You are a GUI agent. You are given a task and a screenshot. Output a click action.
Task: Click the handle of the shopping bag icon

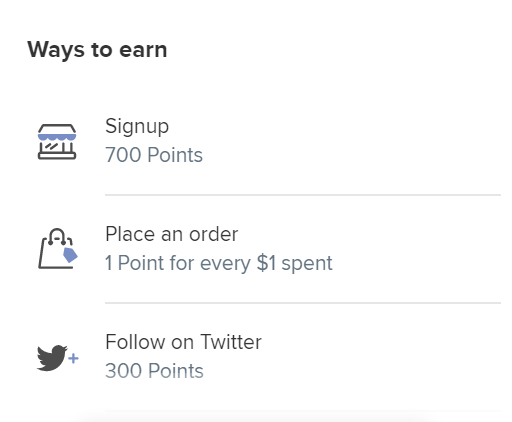tap(57, 235)
